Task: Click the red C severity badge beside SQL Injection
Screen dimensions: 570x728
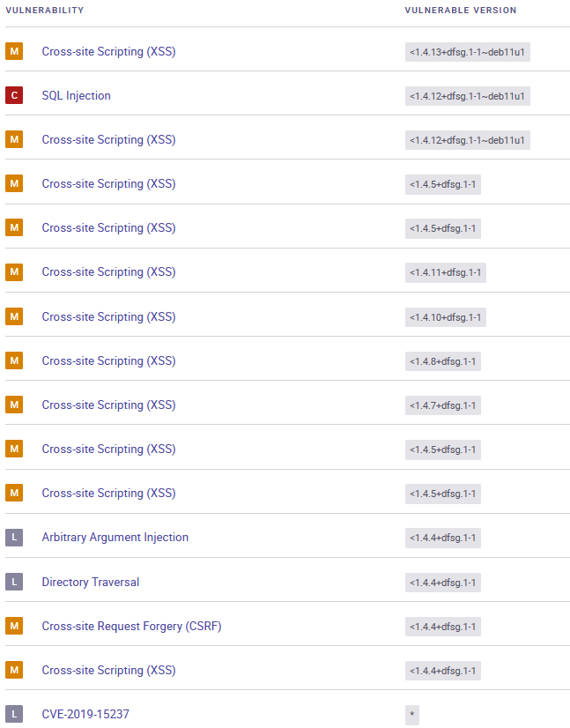Action: [14, 95]
